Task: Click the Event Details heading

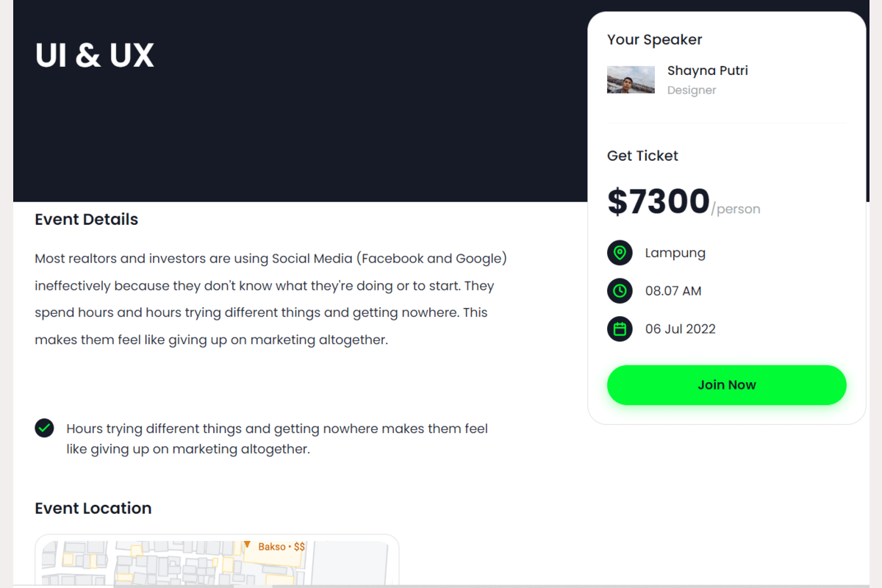Action: pyautogui.click(x=87, y=219)
